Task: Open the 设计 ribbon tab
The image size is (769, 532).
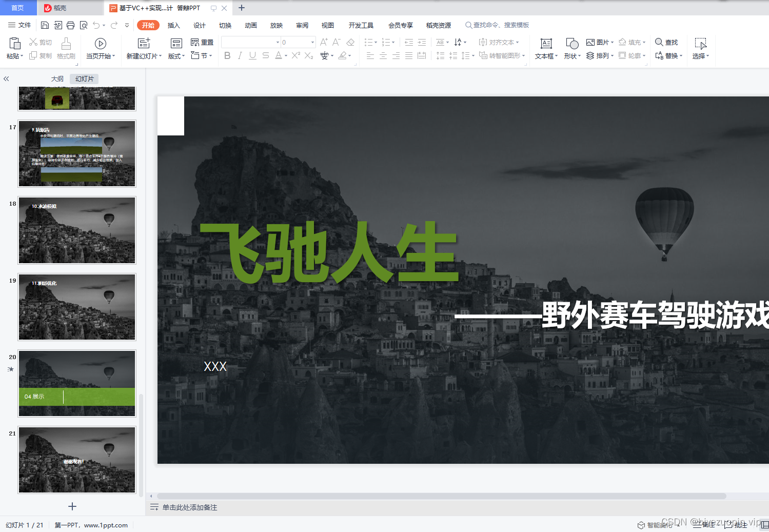Action: coord(199,25)
